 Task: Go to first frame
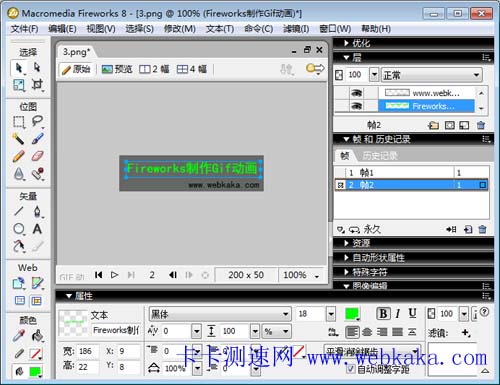tap(98, 275)
